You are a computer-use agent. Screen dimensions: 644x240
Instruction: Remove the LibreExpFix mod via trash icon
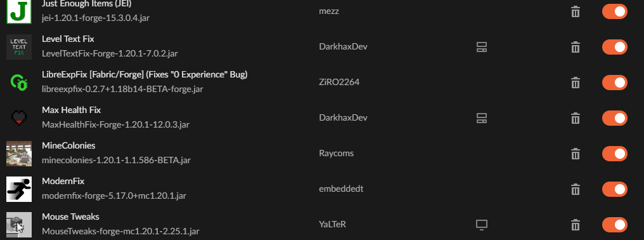(x=576, y=83)
